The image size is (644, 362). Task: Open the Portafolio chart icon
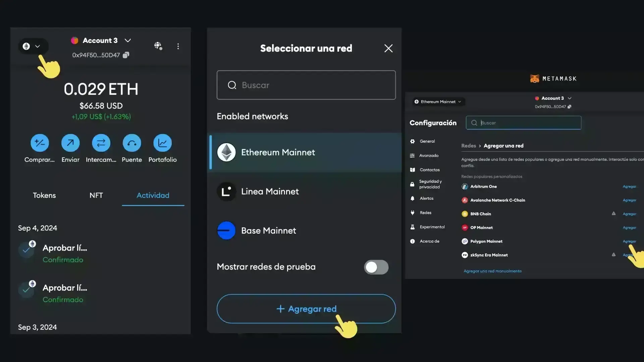point(162,142)
